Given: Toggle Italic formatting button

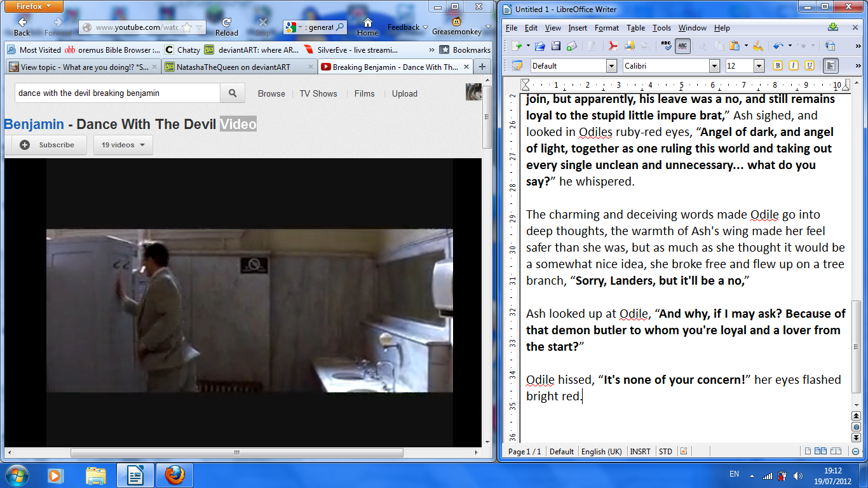Looking at the screenshot, I should [793, 65].
